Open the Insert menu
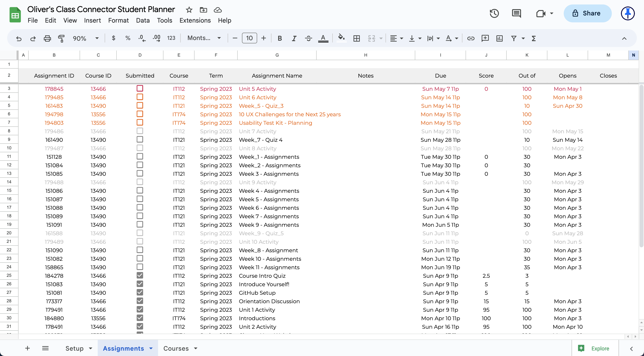Viewport: 644px width, 356px height. coord(93,20)
